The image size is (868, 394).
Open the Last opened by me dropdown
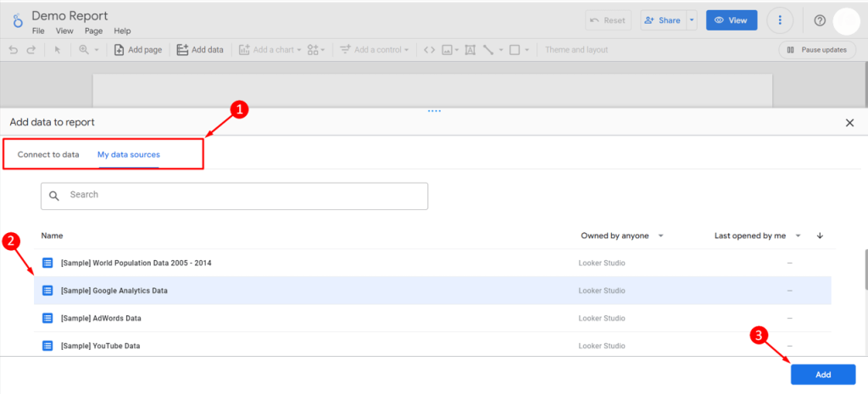click(758, 236)
